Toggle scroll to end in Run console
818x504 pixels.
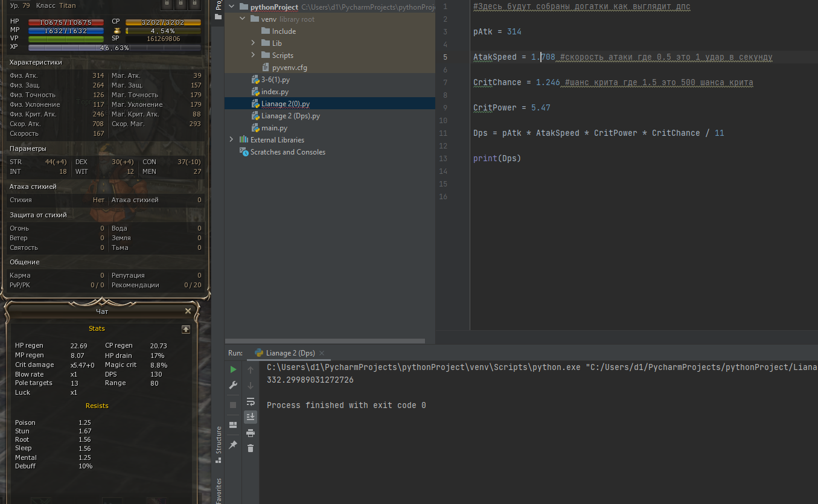251,417
